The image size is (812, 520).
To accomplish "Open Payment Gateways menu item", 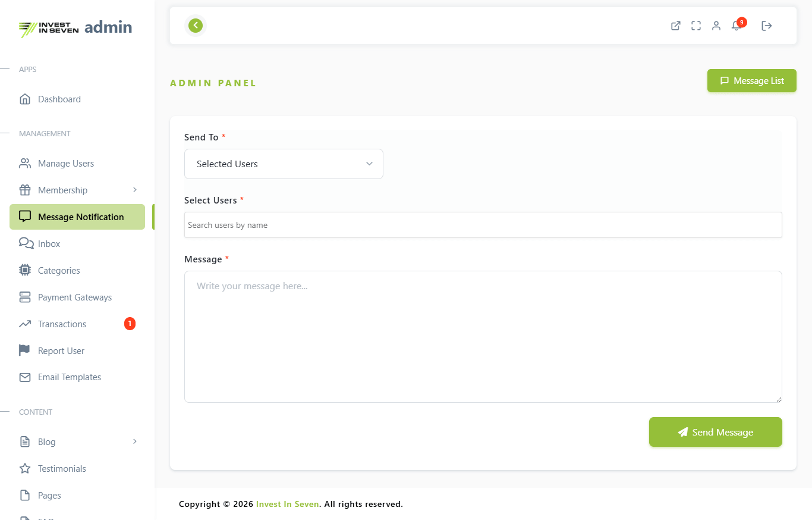I will (x=74, y=297).
